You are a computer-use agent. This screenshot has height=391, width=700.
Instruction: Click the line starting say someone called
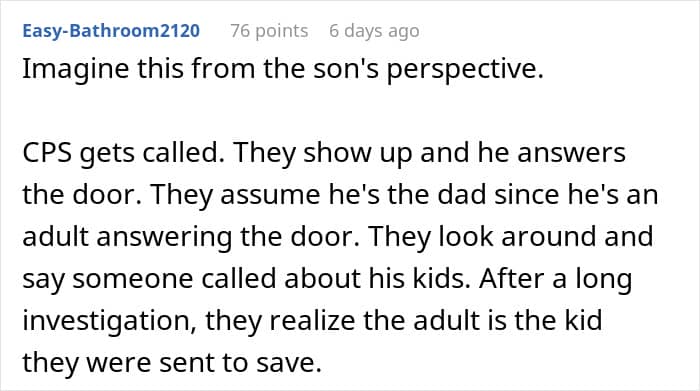coord(327,279)
